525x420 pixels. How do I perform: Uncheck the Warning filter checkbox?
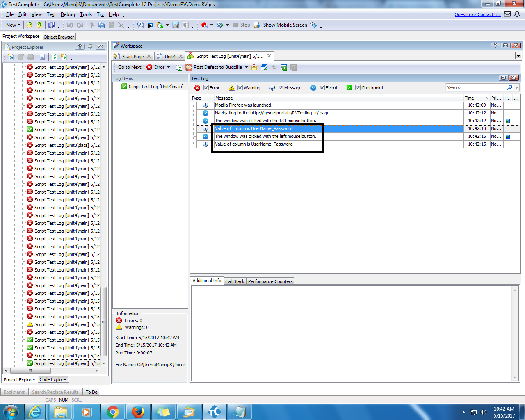tap(240, 88)
